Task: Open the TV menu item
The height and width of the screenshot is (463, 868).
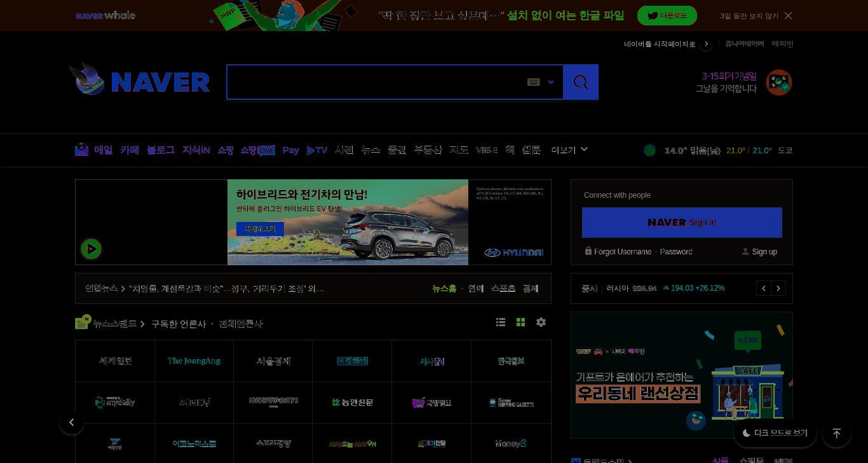Action: pyautogui.click(x=317, y=150)
